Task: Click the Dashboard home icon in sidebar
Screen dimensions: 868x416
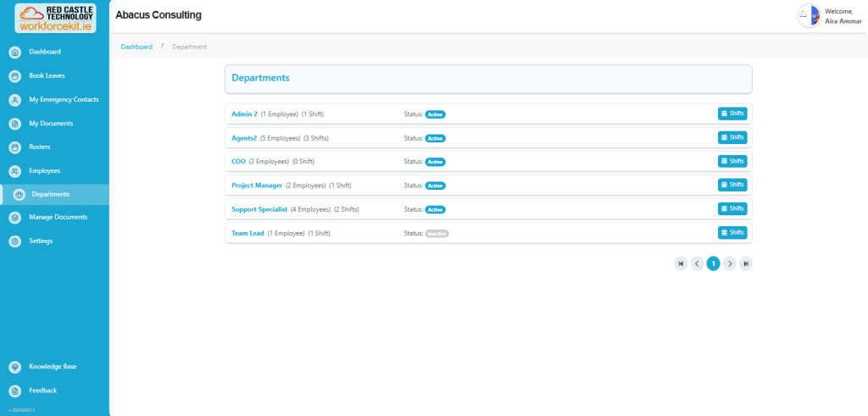Action: (14, 53)
